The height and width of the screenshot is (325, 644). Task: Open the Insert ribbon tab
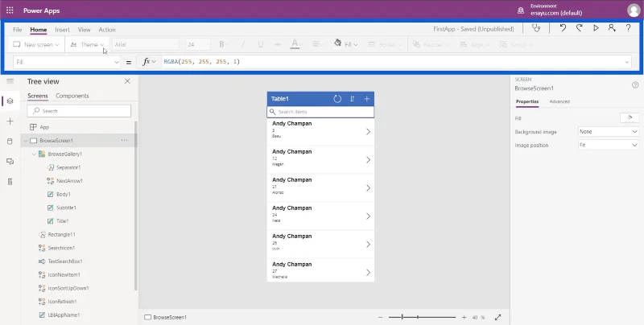point(63,30)
